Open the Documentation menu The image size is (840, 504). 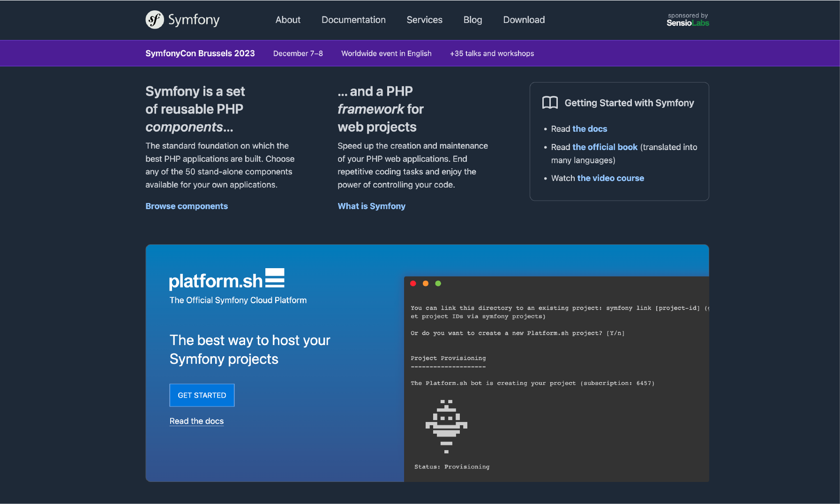coord(353,20)
